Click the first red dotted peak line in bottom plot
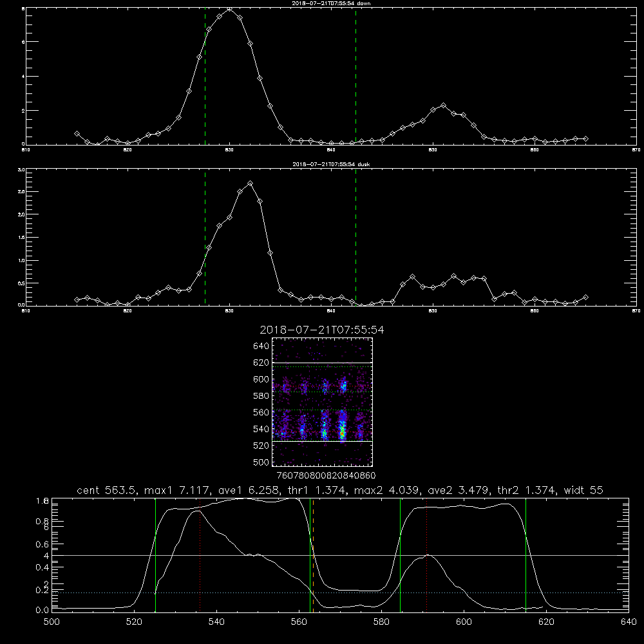644x644 pixels. (x=200, y=555)
